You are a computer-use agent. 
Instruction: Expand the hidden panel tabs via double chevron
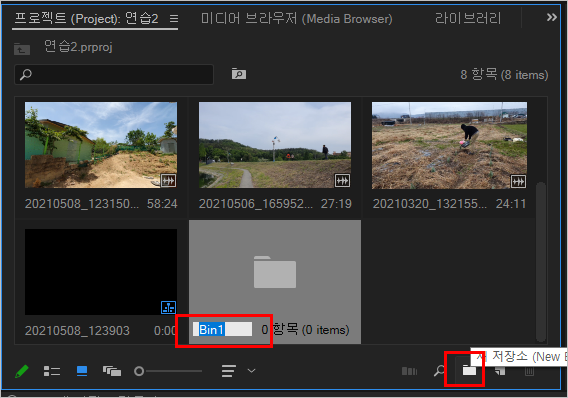(x=552, y=17)
